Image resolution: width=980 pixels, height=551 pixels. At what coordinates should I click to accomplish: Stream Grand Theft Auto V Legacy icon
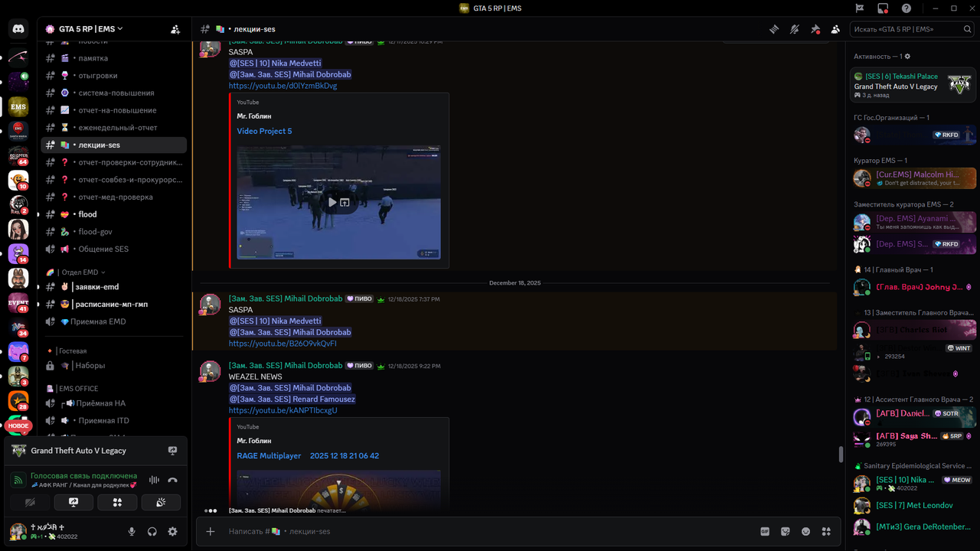[172, 451]
